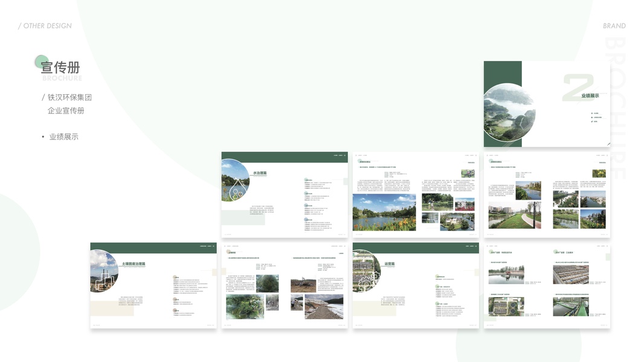Click the '/ 铁汉环保集团' subtitle text
The width and height of the screenshot is (644, 362).
click(66, 97)
